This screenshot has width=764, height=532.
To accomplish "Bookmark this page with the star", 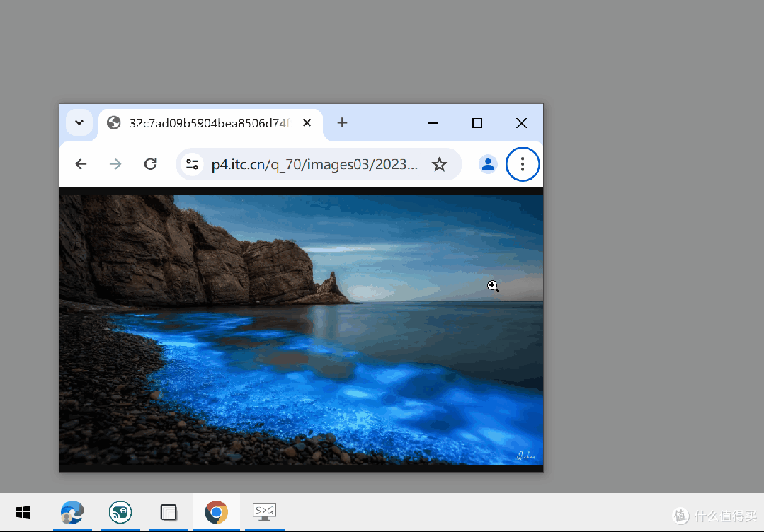I will click(440, 165).
